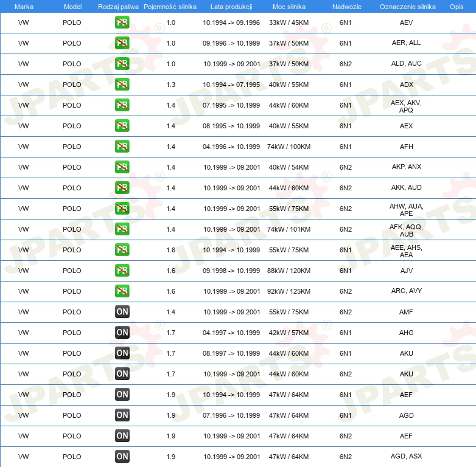
Task: Click the petrol icon for engine AJV
Action: [122, 271]
